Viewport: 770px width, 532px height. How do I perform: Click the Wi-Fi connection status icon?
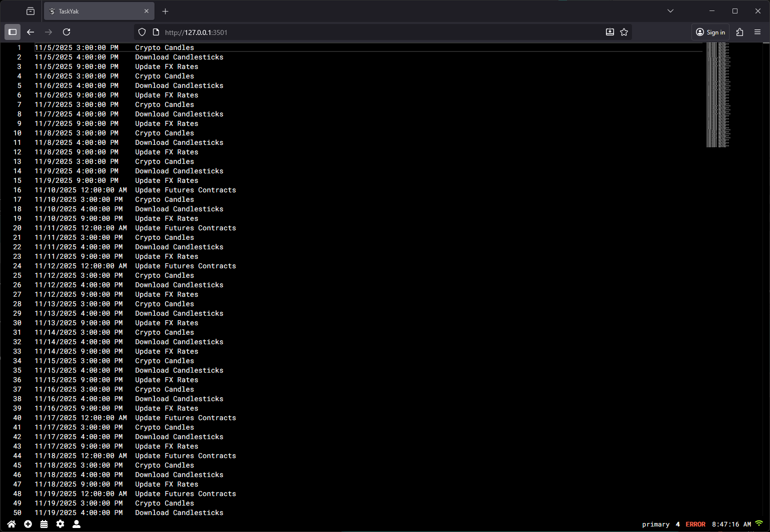[x=759, y=524]
